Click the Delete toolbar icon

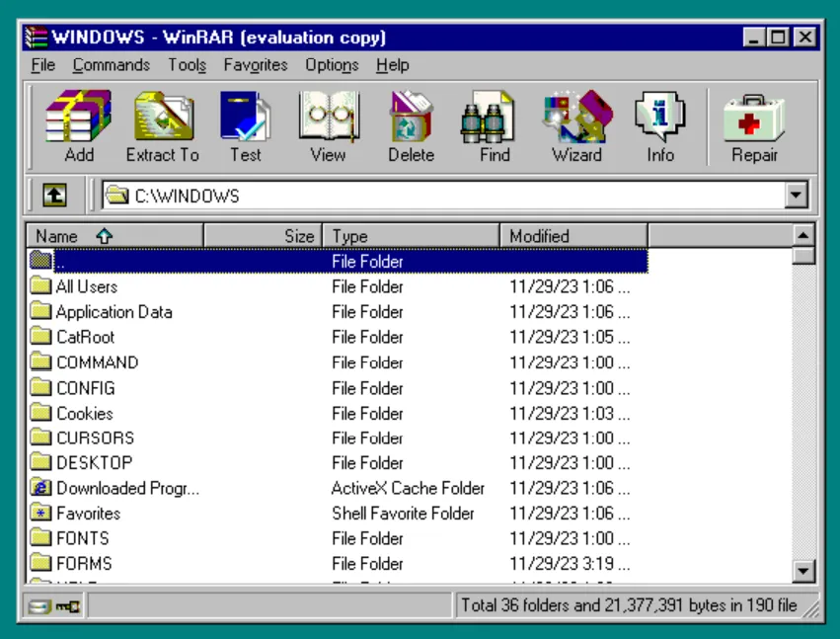(x=411, y=117)
